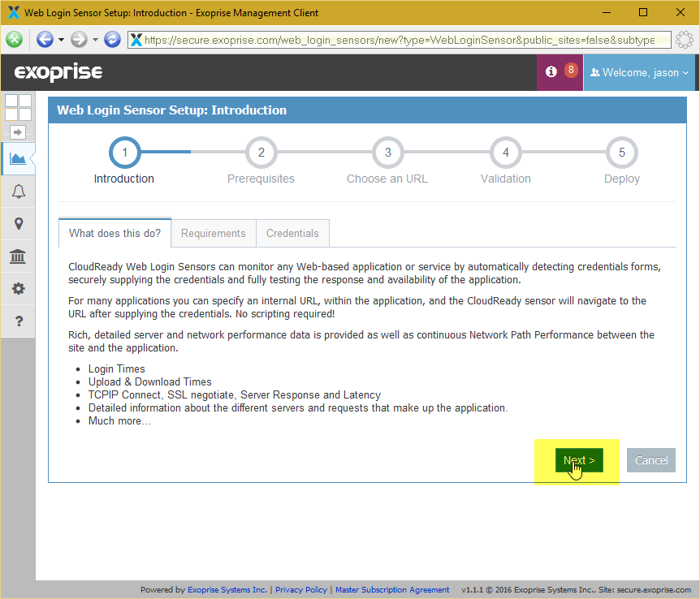This screenshot has width=700, height=599.
Task: Switch to What does this do? tab
Action: click(x=115, y=233)
